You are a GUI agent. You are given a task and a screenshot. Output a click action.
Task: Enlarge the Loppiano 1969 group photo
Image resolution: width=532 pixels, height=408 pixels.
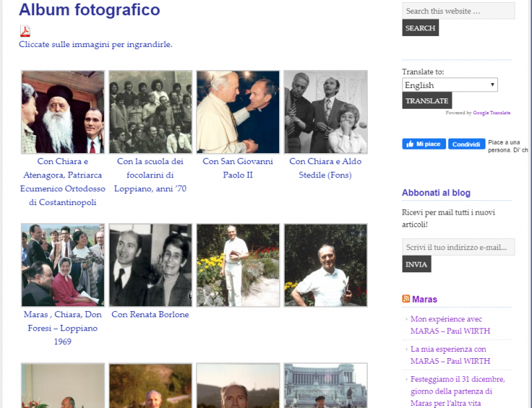[63, 265]
